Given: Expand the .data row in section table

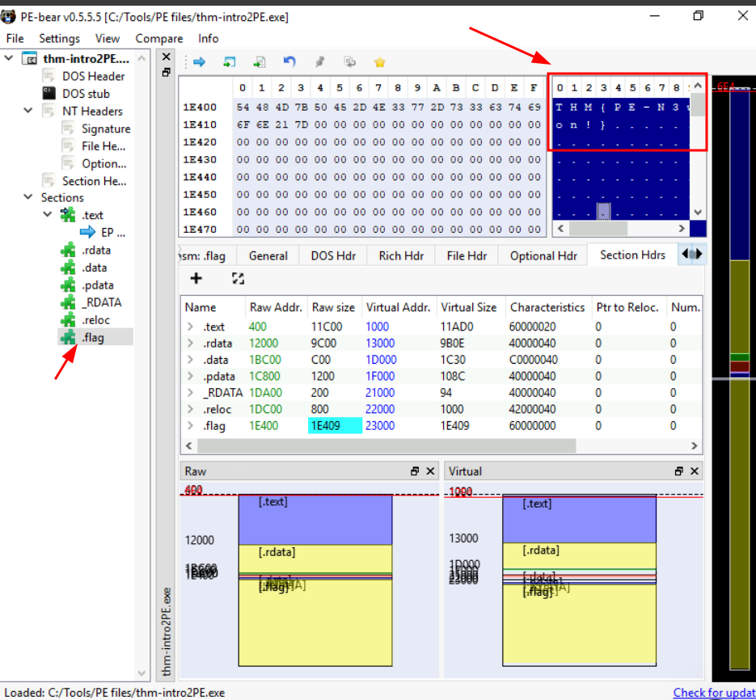Looking at the screenshot, I should pyautogui.click(x=191, y=360).
